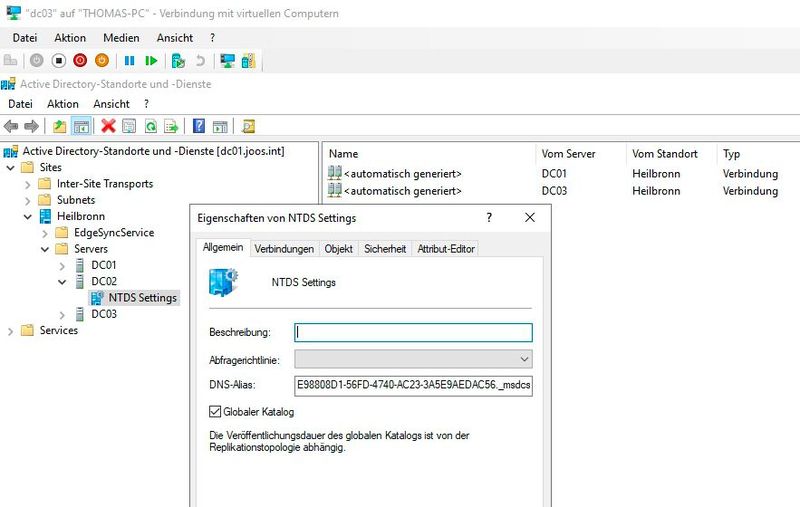The height and width of the screenshot is (507, 800).
Task: Select the Allgemein tab
Action: 223,247
